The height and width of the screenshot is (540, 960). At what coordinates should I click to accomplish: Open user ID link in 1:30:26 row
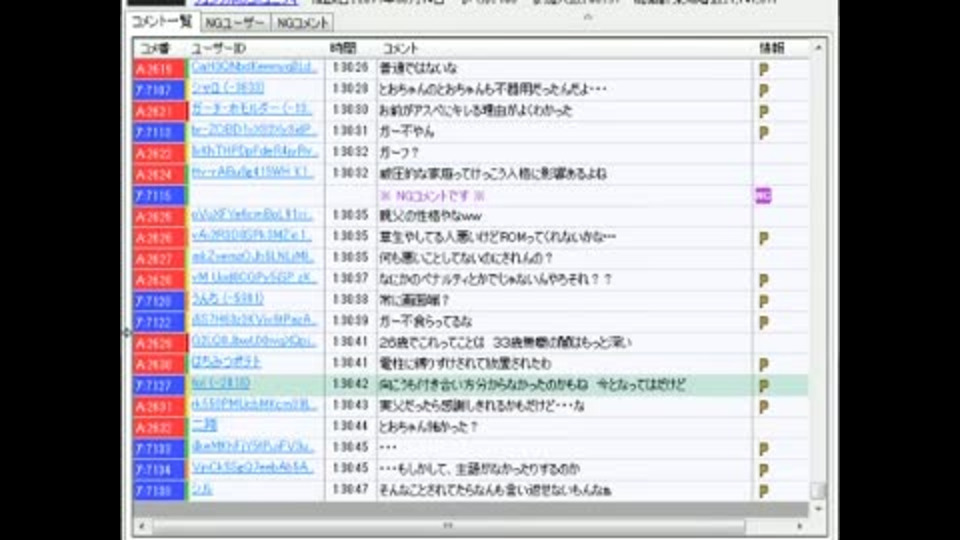[x=254, y=67]
